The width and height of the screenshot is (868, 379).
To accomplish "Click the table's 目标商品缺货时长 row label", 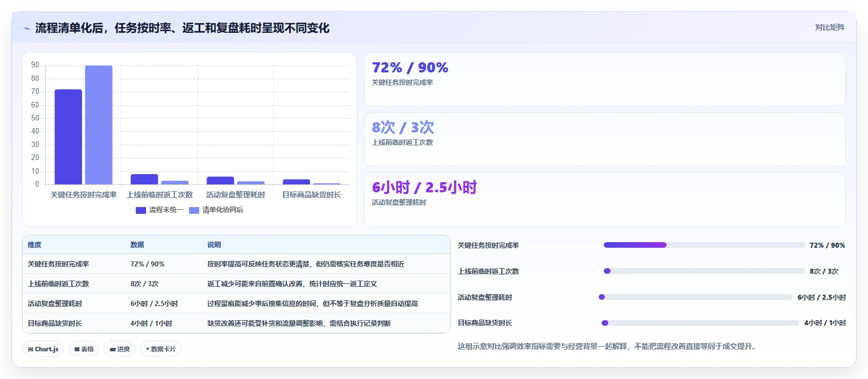I will click(55, 324).
